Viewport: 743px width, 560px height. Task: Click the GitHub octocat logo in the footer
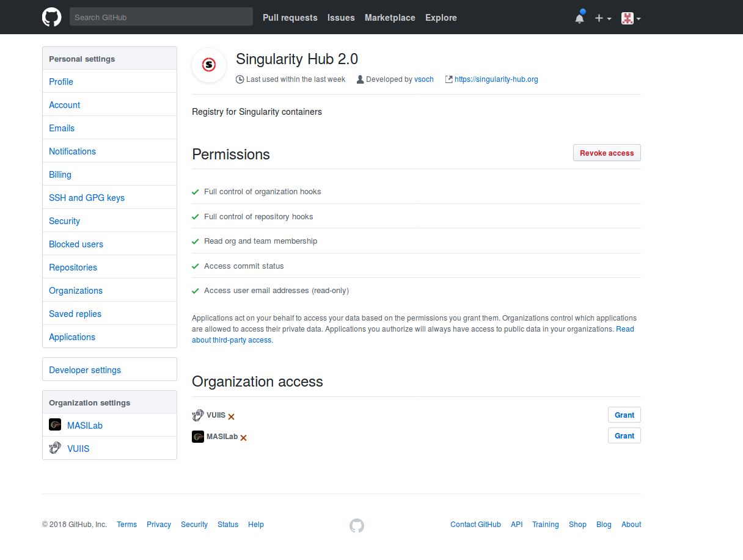(x=357, y=525)
